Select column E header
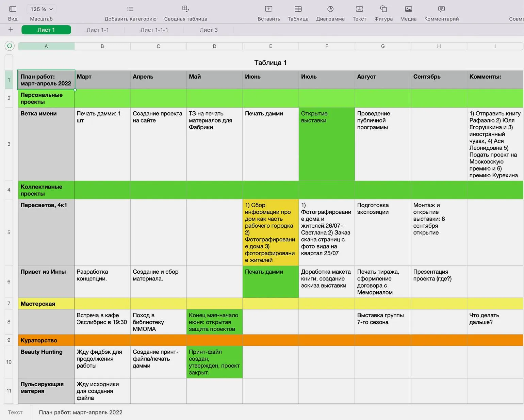 point(271,46)
